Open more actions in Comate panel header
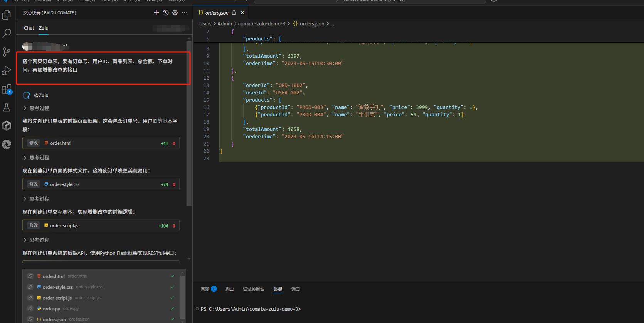 [x=184, y=13]
